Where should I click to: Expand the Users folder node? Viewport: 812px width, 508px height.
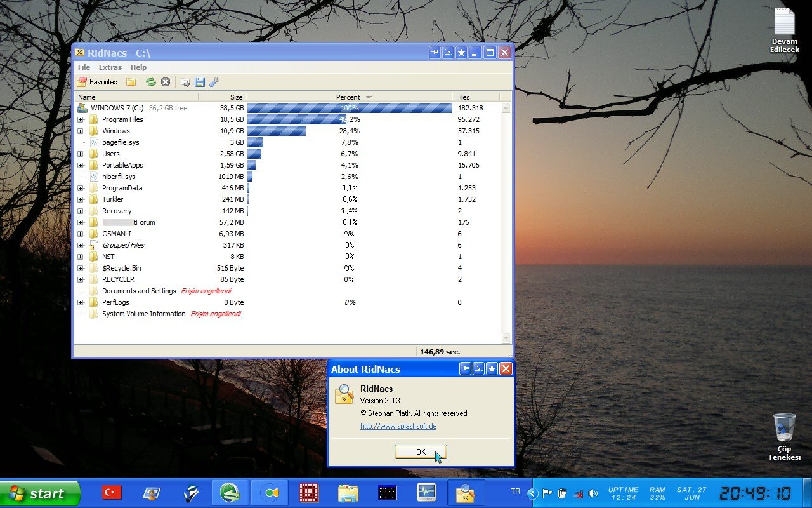(x=81, y=154)
